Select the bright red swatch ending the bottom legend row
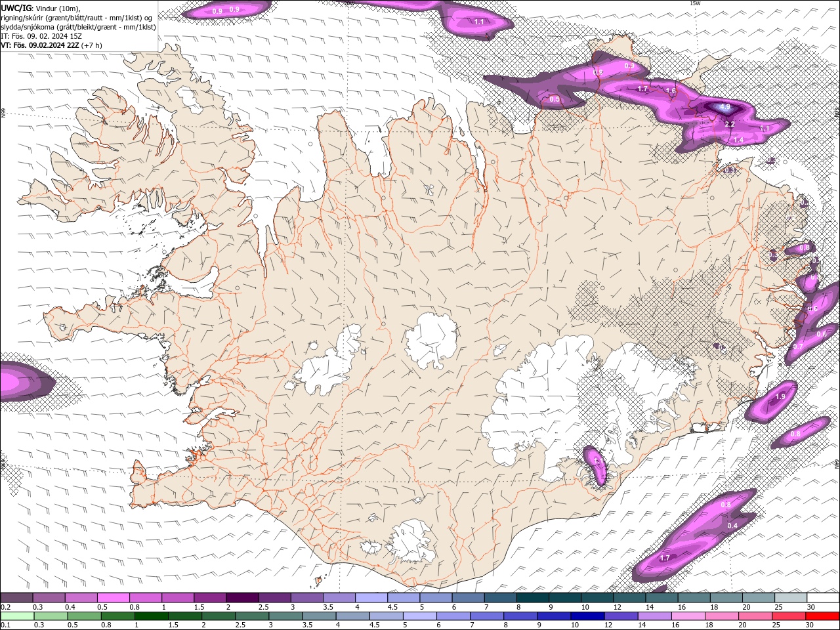Screen dimensions: 840x630 pyautogui.click(x=822, y=616)
